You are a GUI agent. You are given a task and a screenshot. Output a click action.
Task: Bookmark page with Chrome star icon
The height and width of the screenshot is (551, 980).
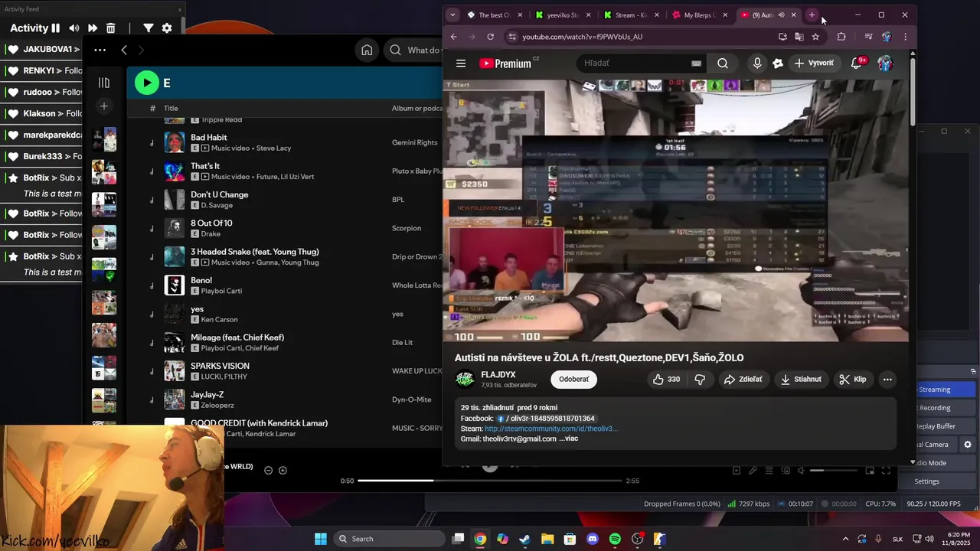pos(815,37)
